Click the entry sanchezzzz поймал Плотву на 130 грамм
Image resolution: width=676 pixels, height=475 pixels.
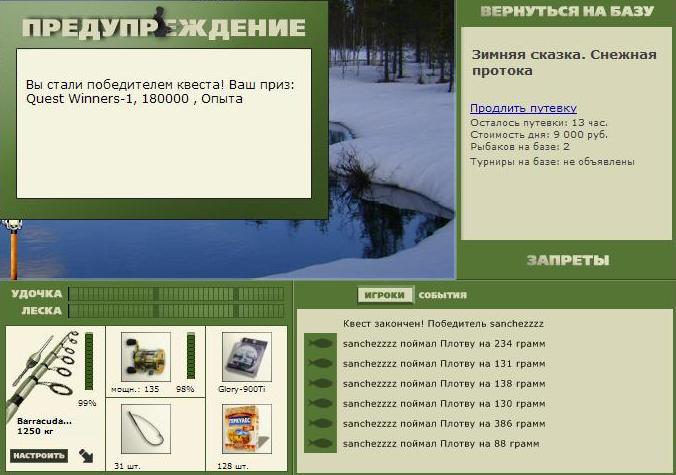click(x=444, y=403)
